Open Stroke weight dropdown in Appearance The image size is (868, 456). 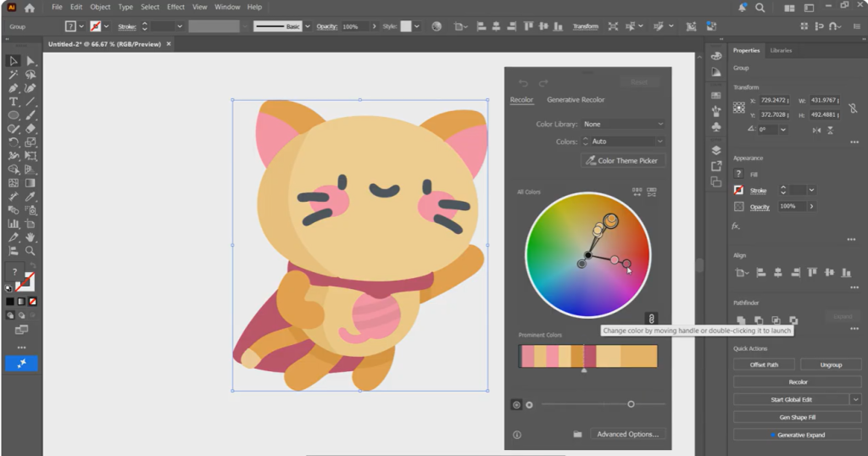point(811,191)
